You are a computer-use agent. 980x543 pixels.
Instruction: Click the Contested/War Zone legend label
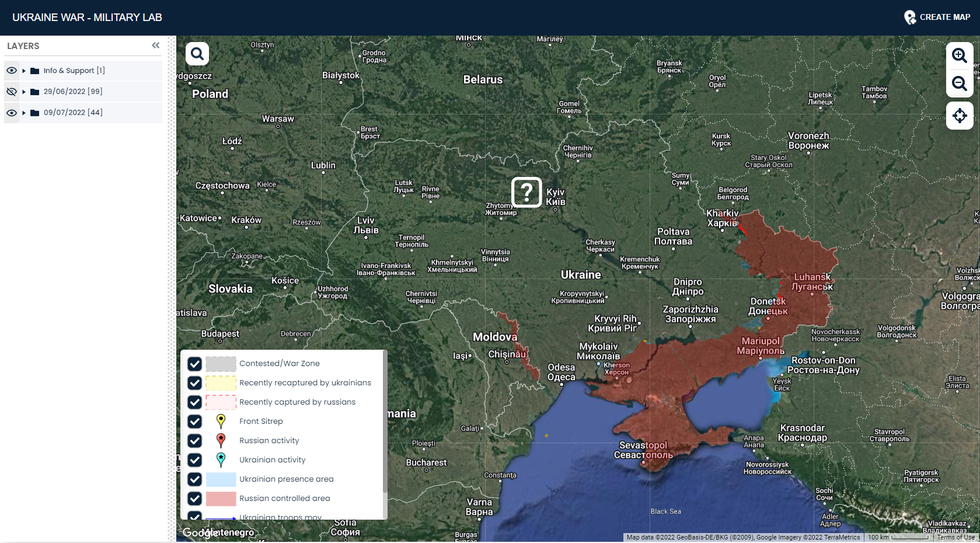(x=280, y=363)
